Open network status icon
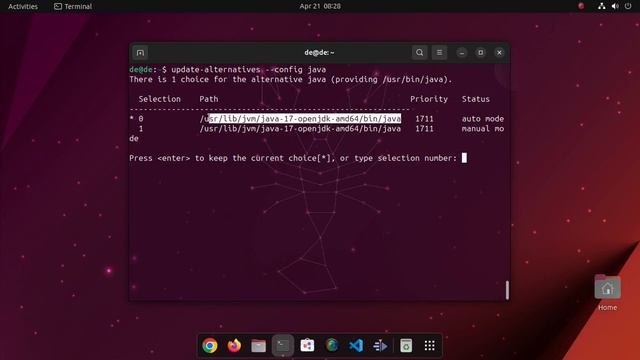This screenshot has height=360, width=640. click(602, 6)
